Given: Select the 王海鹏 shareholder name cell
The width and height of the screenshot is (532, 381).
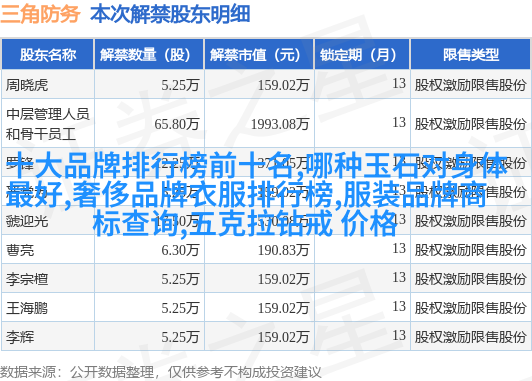Looking at the screenshot, I should tap(27, 308).
